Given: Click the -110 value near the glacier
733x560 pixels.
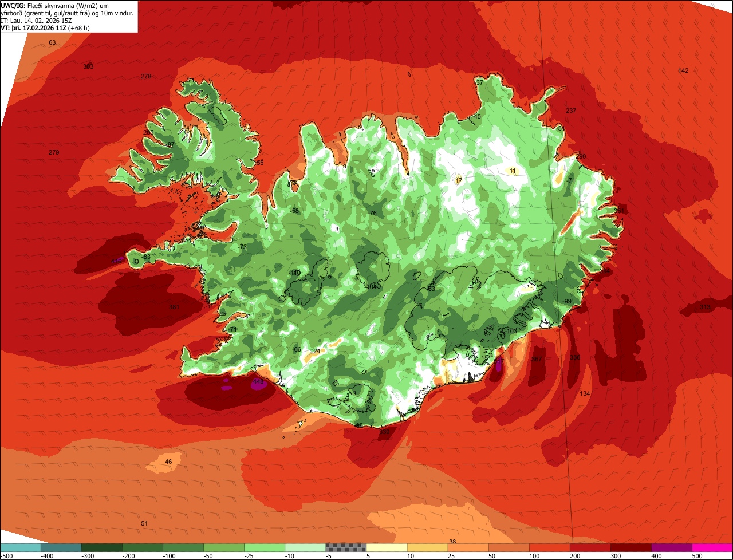Looking at the screenshot, I should [x=294, y=273].
